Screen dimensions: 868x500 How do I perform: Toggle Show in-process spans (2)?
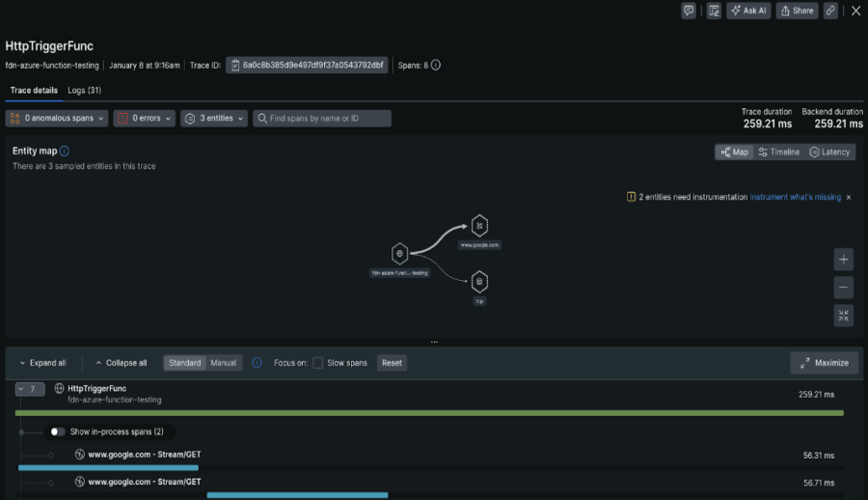(x=58, y=431)
